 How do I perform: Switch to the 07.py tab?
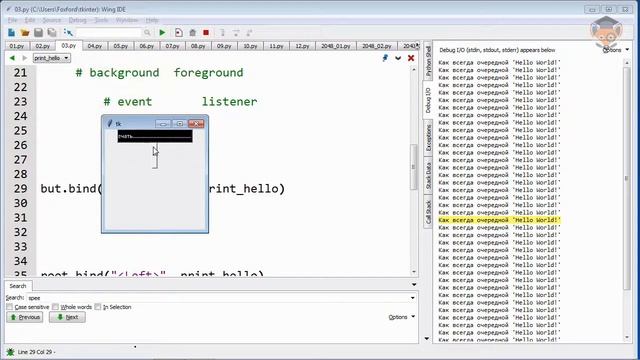click(x=173, y=46)
